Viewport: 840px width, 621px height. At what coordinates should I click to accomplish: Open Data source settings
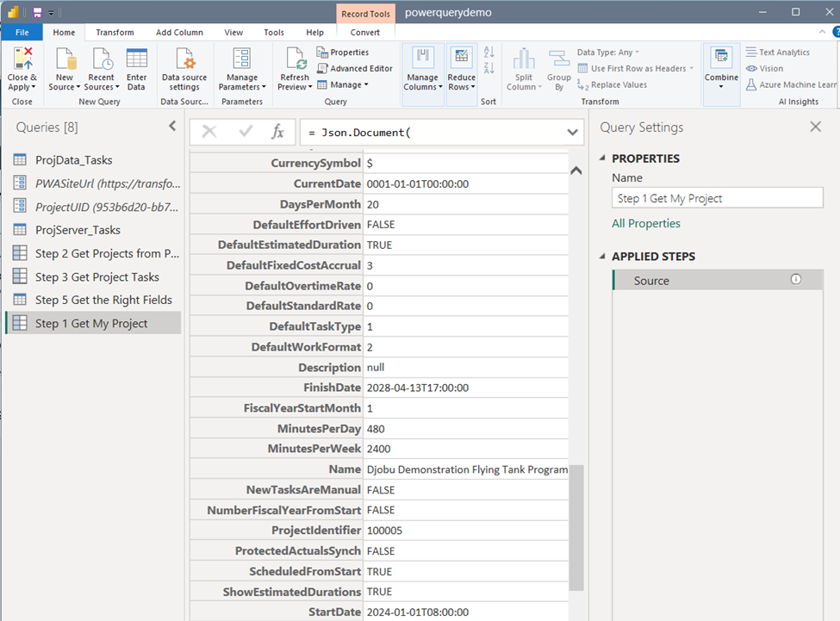[x=184, y=70]
